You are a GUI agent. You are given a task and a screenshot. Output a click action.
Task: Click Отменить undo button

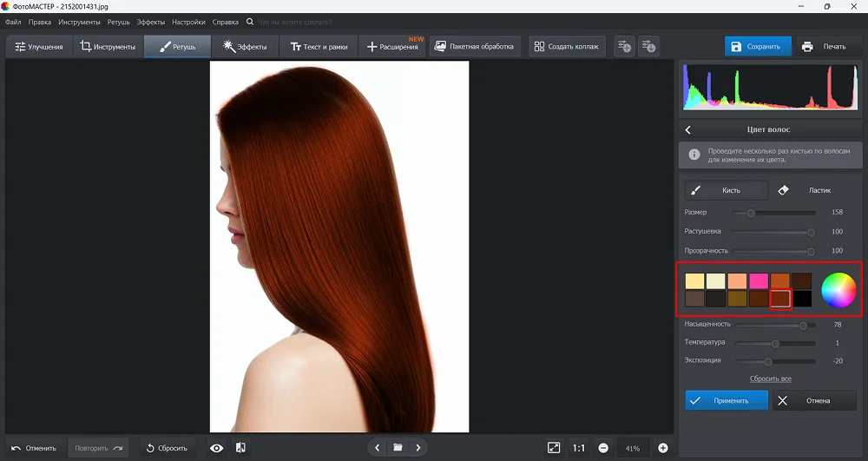pyautogui.click(x=35, y=448)
